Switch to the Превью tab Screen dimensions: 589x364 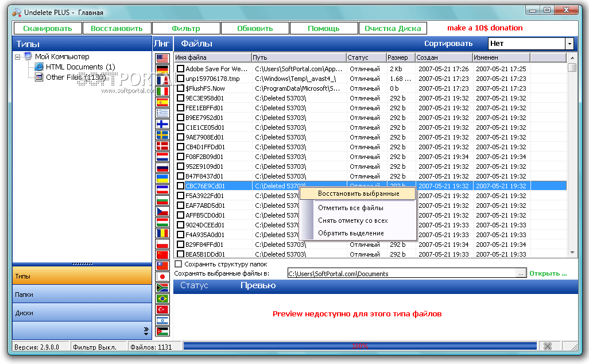[258, 285]
